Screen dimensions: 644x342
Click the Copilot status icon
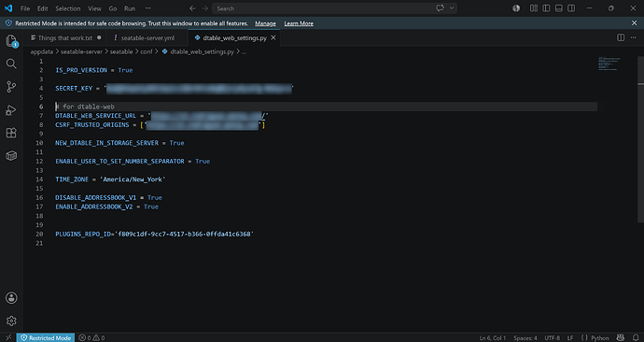coord(621,337)
